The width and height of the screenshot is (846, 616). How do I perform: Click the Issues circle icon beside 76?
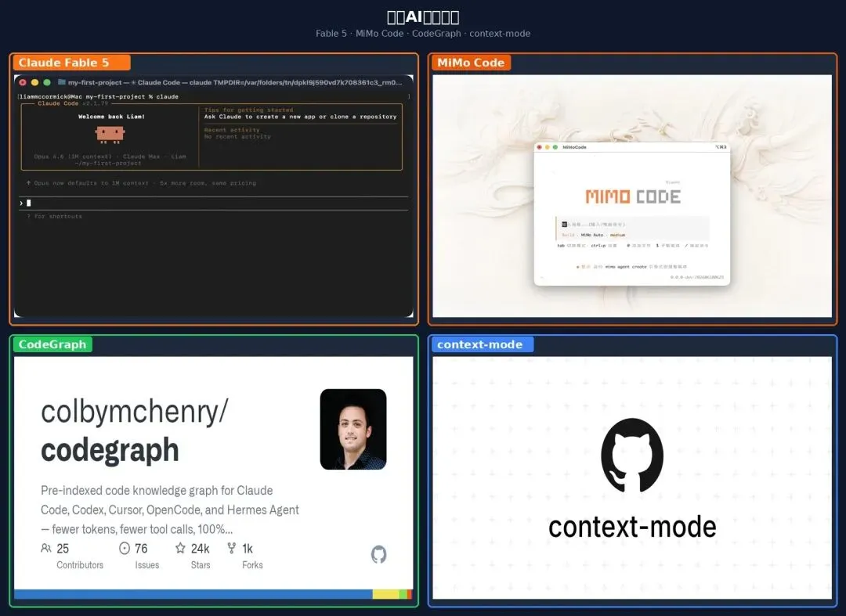(x=125, y=548)
